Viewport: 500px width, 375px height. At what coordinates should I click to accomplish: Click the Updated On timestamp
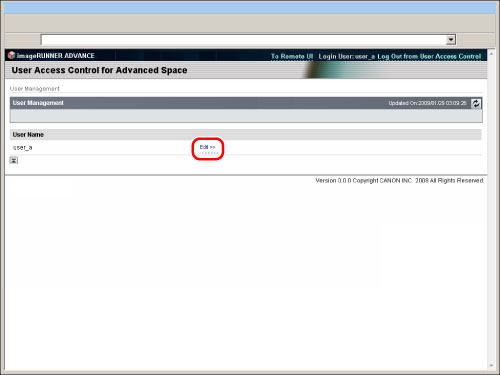[427, 103]
